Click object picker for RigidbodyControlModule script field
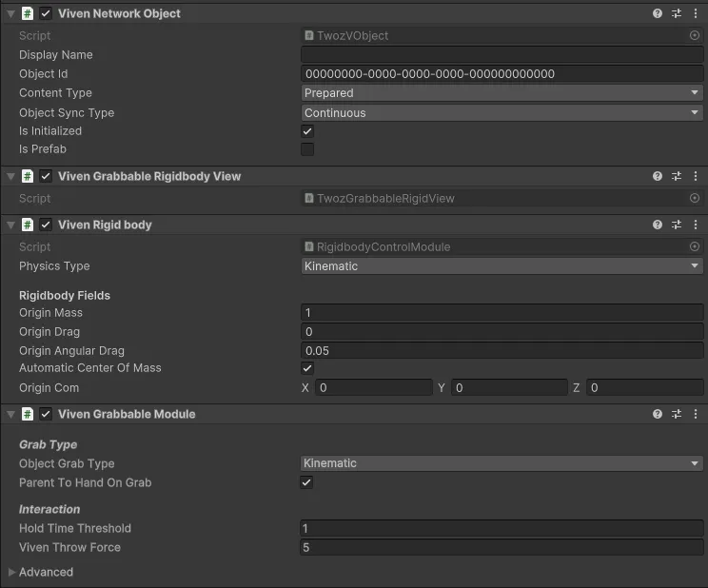This screenshot has width=708, height=588. (695, 246)
